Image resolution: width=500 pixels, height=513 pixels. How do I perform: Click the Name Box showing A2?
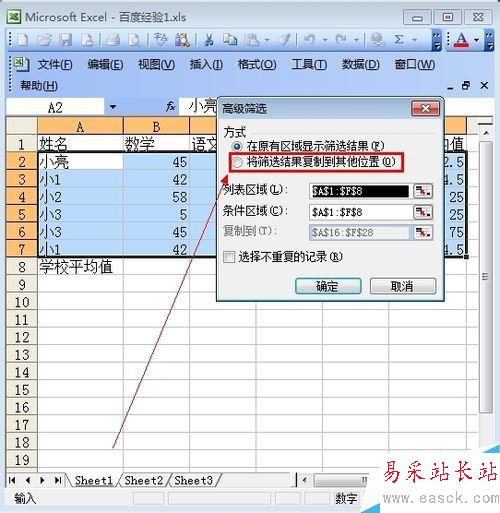tap(55, 107)
